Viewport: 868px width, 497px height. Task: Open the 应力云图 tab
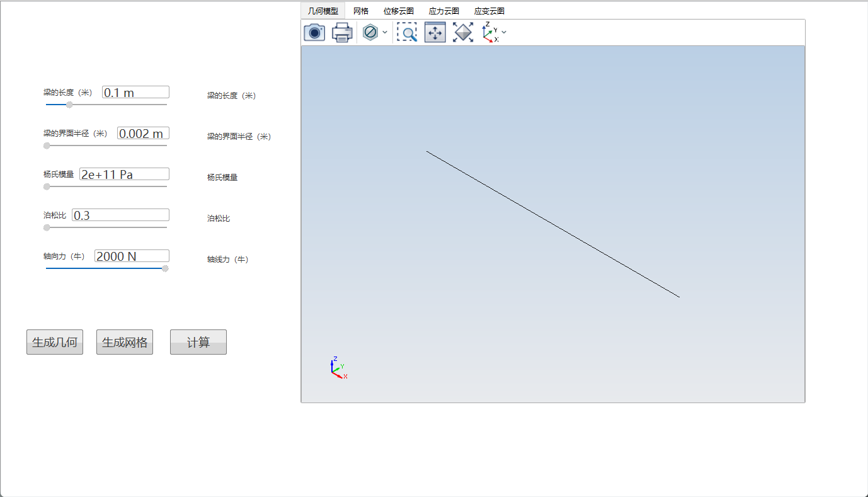444,11
